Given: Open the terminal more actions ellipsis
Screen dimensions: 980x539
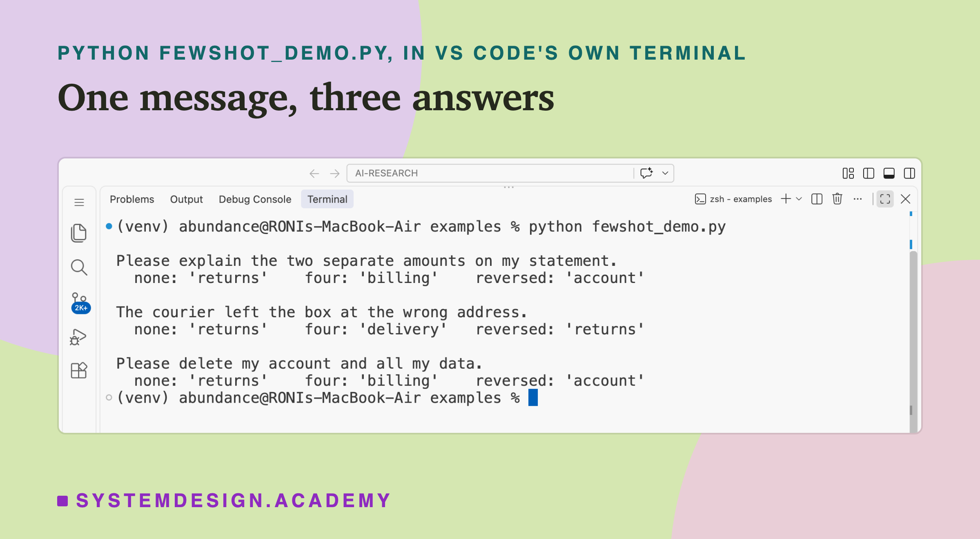Looking at the screenshot, I should coord(857,199).
